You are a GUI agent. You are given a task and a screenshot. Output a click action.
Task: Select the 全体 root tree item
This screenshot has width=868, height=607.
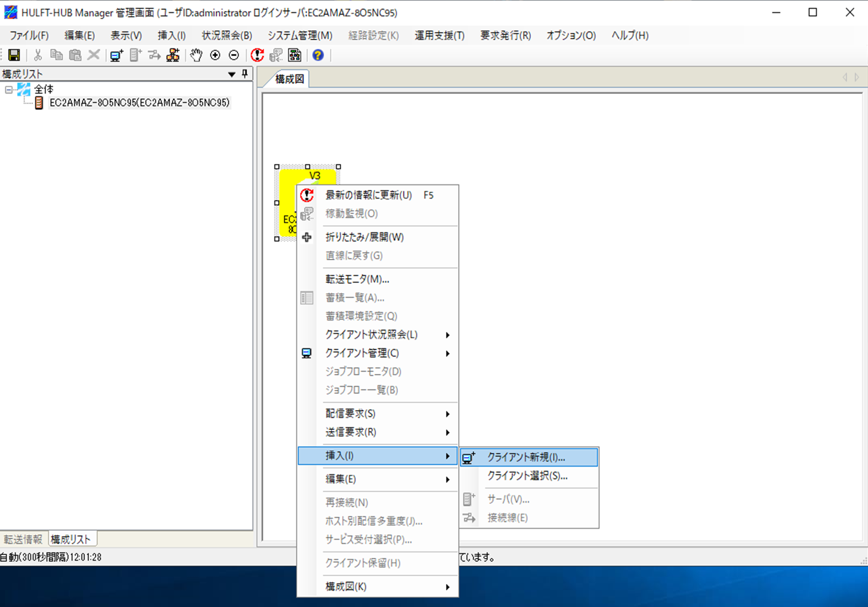pyautogui.click(x=43, y=89)
